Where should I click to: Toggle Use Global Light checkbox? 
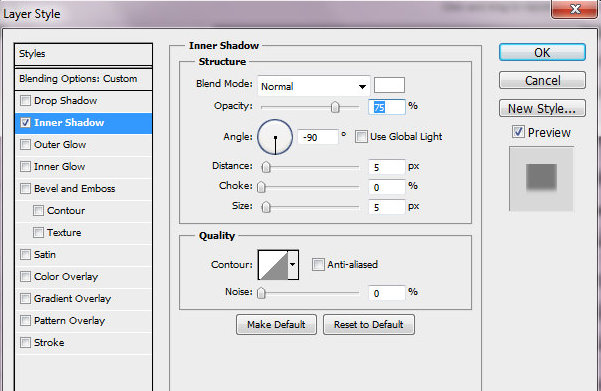pos(361,136)
